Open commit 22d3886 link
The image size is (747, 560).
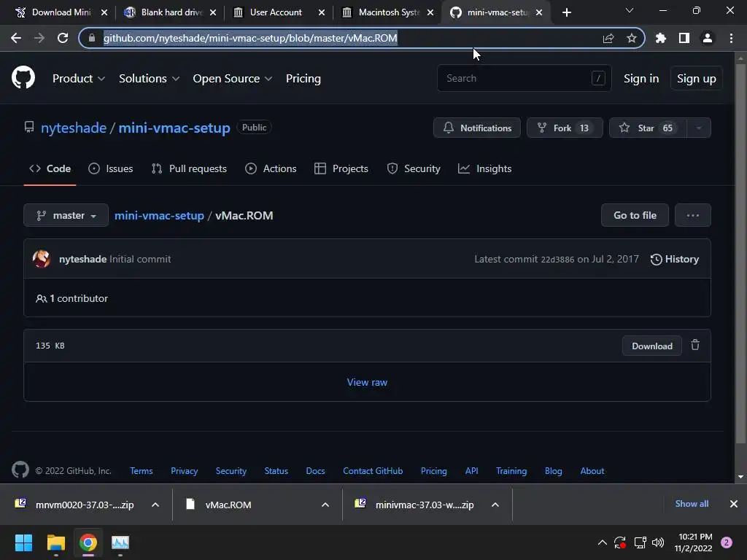click(x=557, y=260)
